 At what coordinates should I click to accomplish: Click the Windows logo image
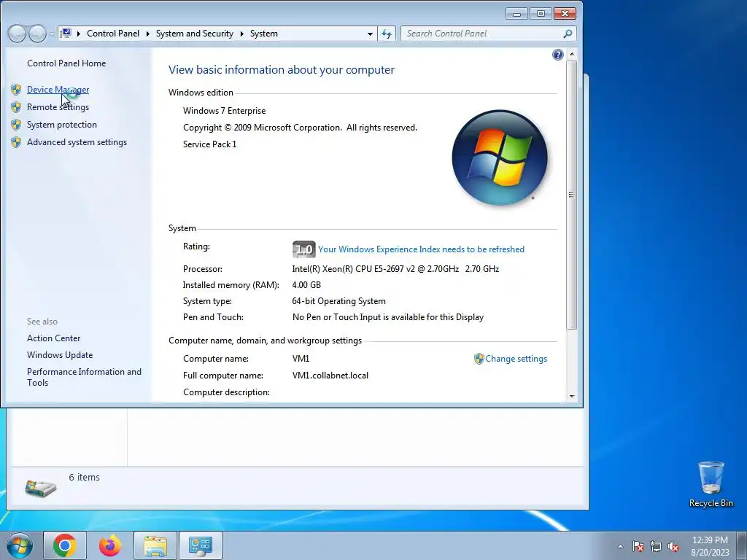pos(499,157)
